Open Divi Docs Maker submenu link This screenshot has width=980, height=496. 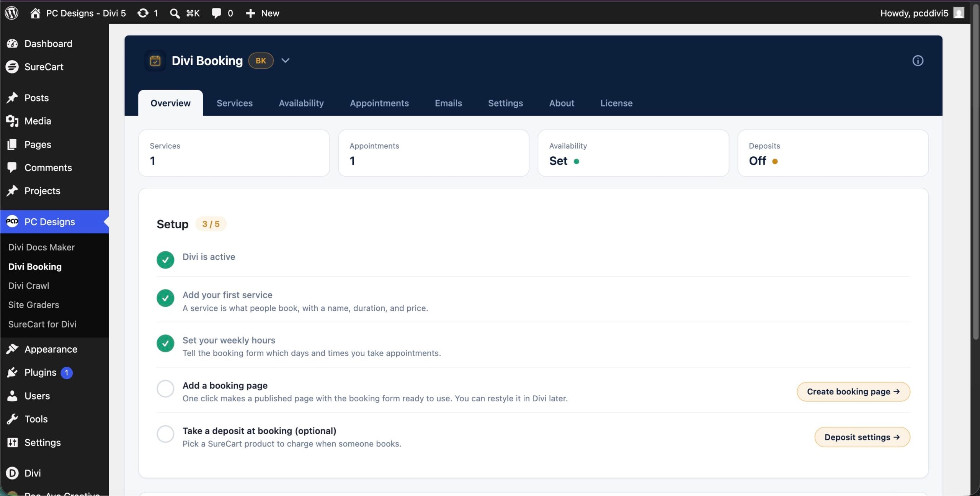[41, 247]
